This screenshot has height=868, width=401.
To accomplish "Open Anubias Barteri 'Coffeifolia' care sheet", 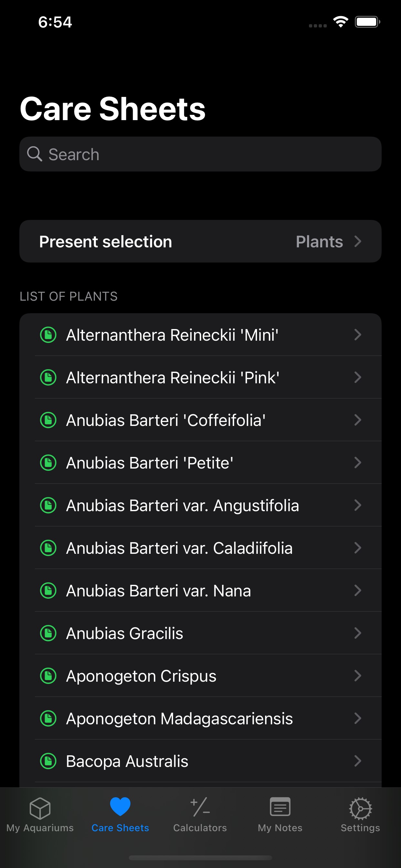I will coord(166,420).
